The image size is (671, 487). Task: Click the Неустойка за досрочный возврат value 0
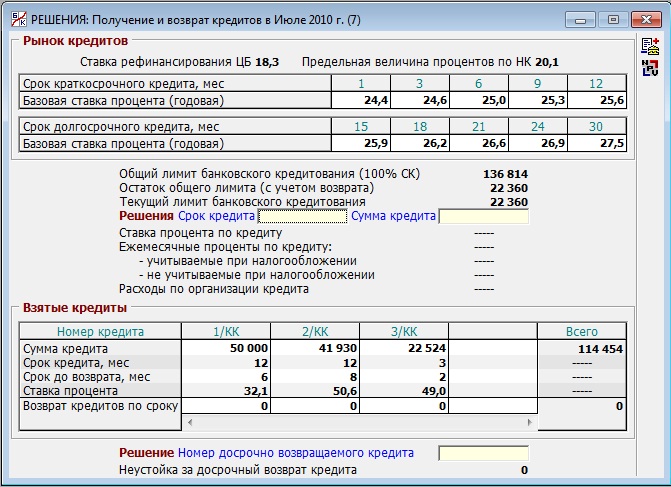pyautogui.click(x=524, y=470)
